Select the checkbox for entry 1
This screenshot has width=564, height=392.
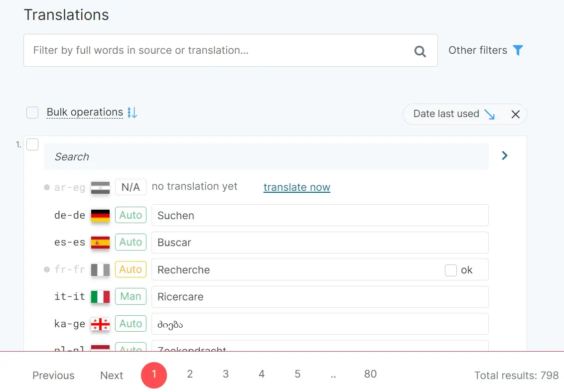[32, 144]
